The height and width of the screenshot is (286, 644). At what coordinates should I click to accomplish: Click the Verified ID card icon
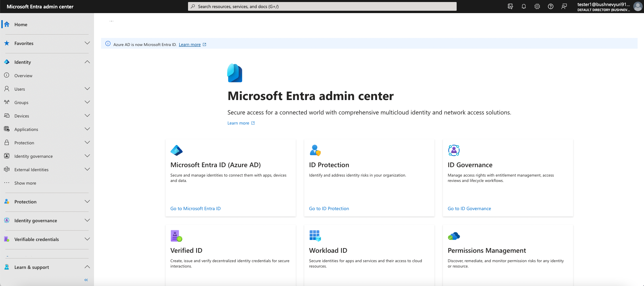point(176,236)
